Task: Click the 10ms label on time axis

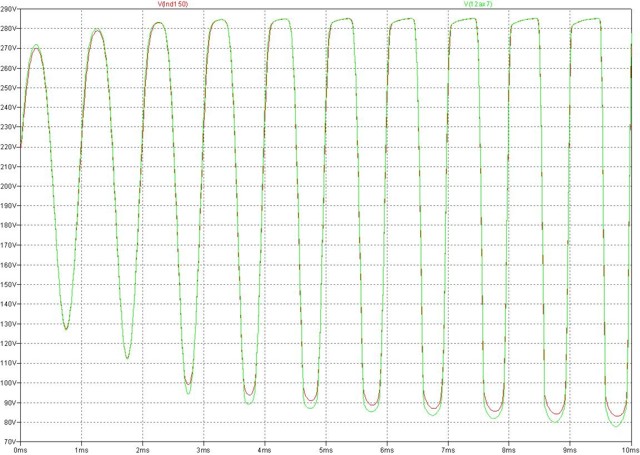Action: [x=628, y=449]
